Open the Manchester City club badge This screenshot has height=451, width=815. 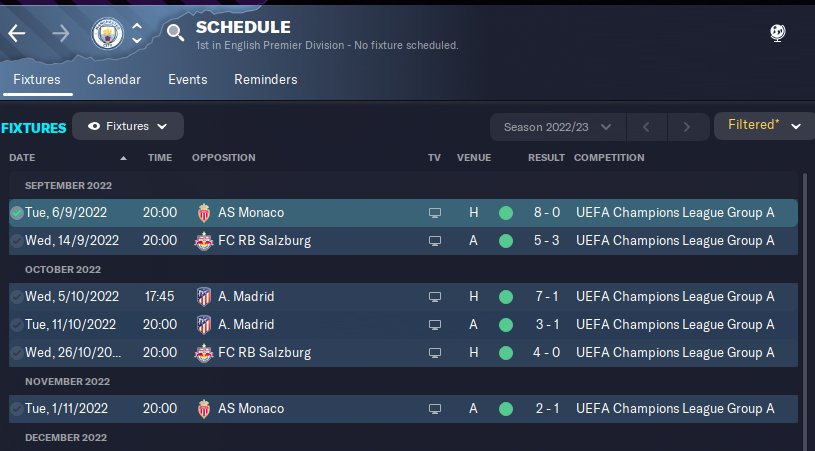click(105, 33)
